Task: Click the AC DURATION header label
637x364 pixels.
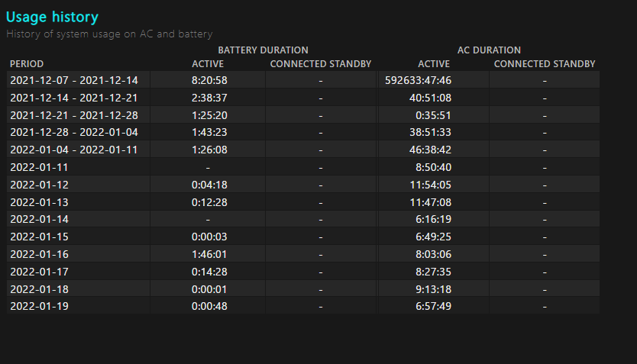Action: [x=489, y=50]
